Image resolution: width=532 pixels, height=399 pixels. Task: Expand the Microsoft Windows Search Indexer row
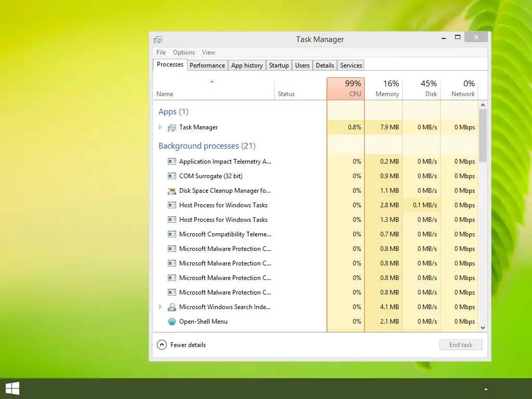[160, 307]
